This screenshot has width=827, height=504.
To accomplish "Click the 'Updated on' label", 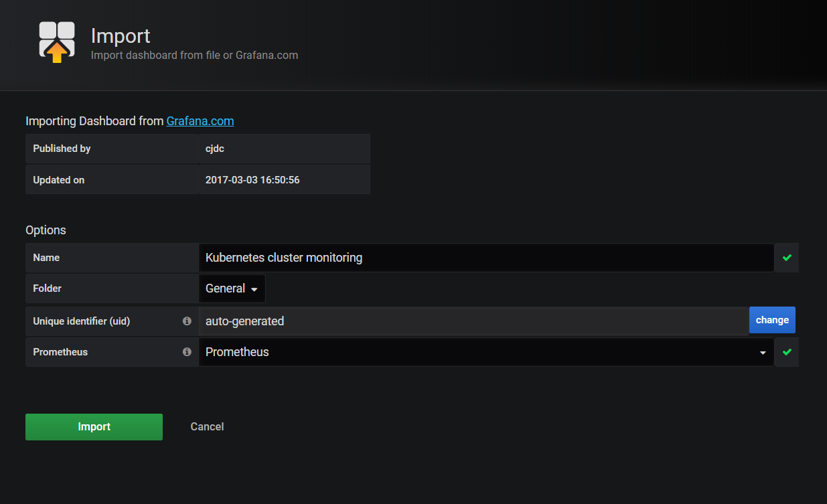I will 59,180.
